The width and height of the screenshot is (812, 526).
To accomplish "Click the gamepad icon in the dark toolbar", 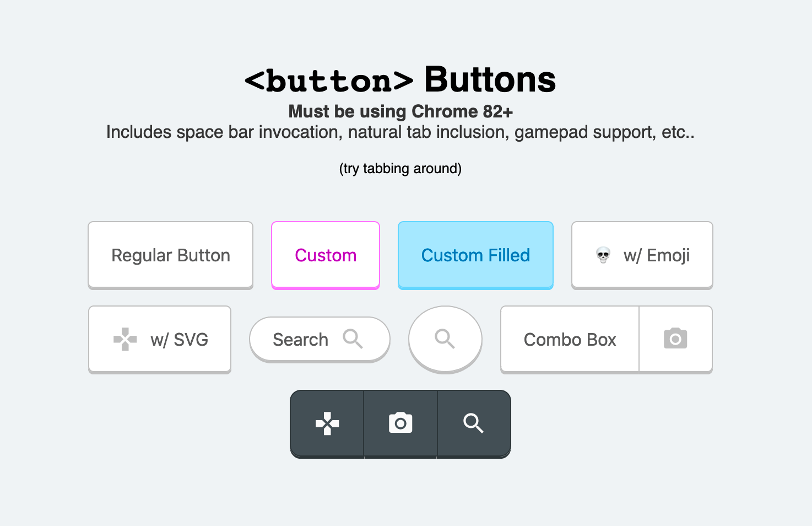I will pos(327,423).
